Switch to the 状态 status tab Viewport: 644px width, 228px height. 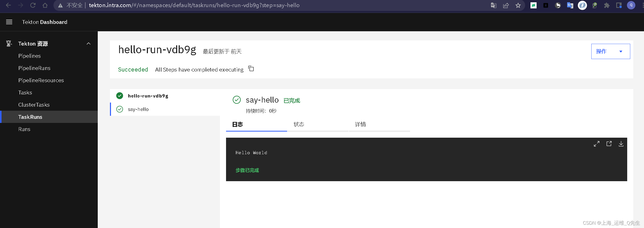[318, 124]
